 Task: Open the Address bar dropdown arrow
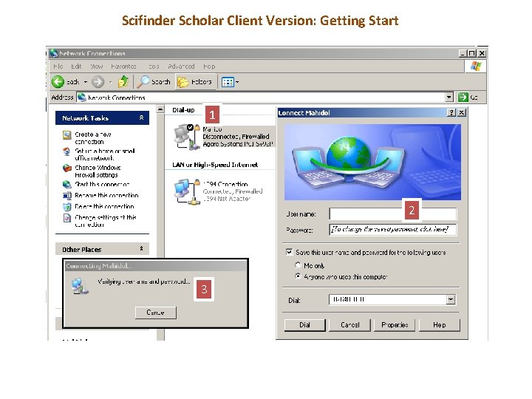pos(449,98)
